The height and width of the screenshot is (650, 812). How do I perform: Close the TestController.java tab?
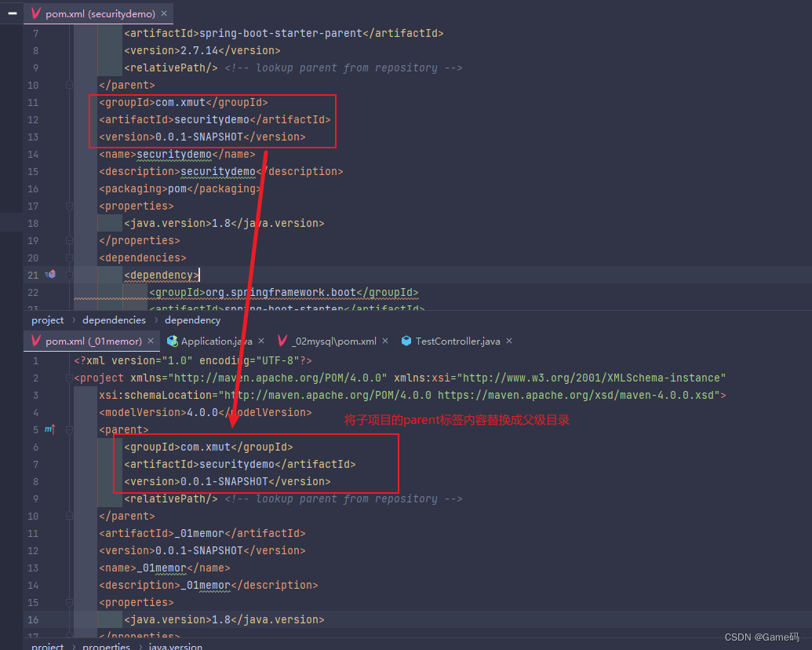[508, 341]
